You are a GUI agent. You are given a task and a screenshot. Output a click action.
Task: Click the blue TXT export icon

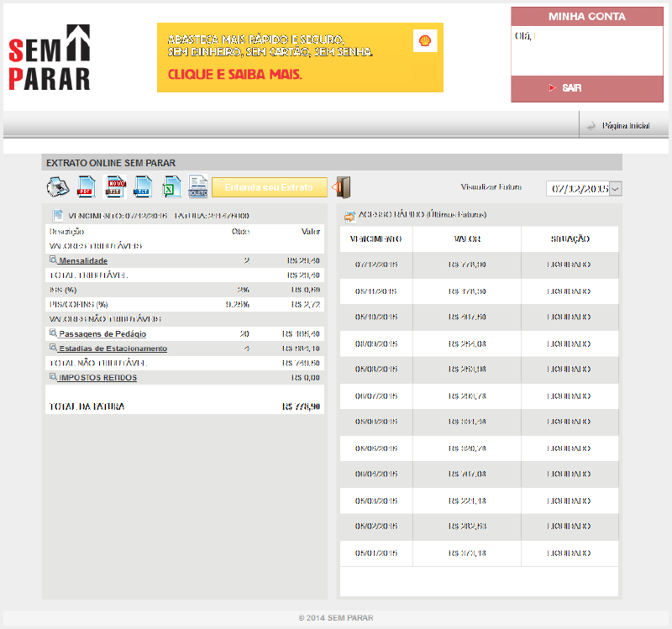pos(143,187)
